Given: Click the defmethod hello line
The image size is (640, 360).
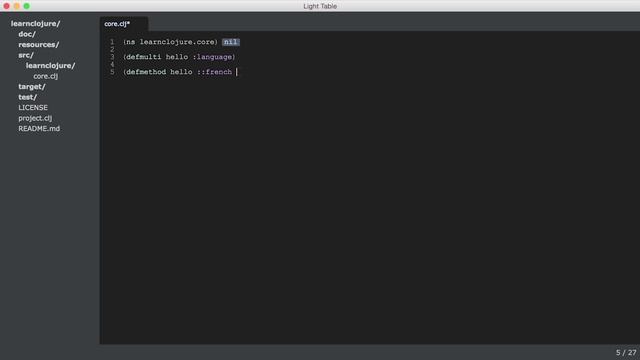Looking at the screenshot, I should pyautogui.click(x=178, y=72).
